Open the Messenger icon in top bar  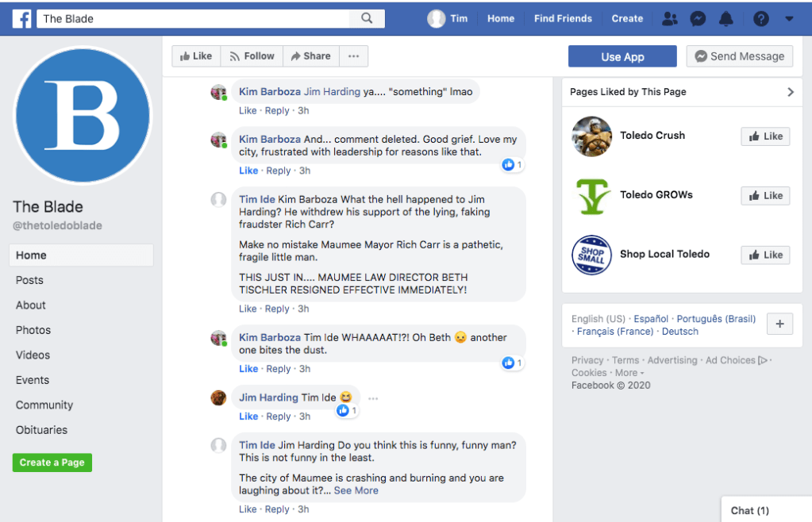tap(698, 18)
